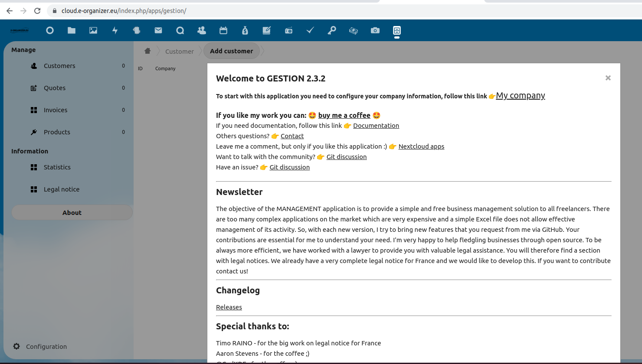
Task: Dismiss the Welcome to GESTION dialog
Action: tap(608, 78)
